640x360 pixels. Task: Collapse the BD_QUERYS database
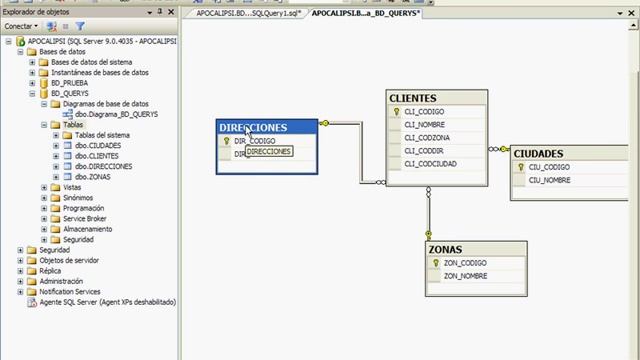[x=32, y=94]
